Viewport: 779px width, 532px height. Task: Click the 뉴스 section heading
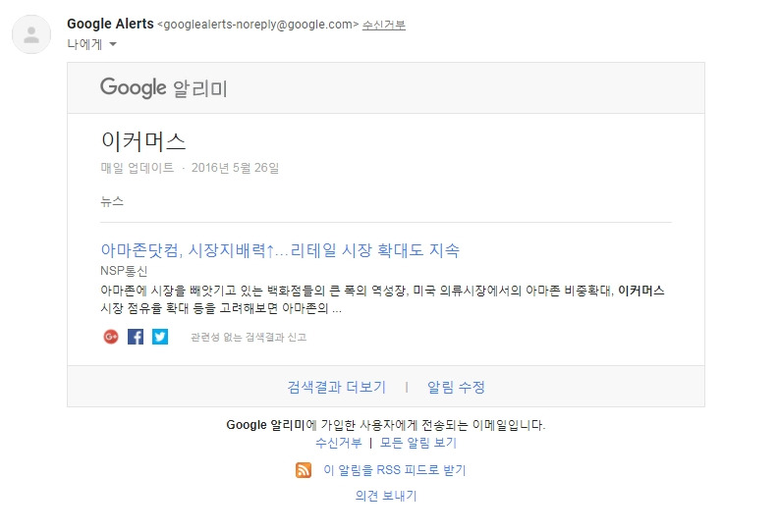point(112,201)
